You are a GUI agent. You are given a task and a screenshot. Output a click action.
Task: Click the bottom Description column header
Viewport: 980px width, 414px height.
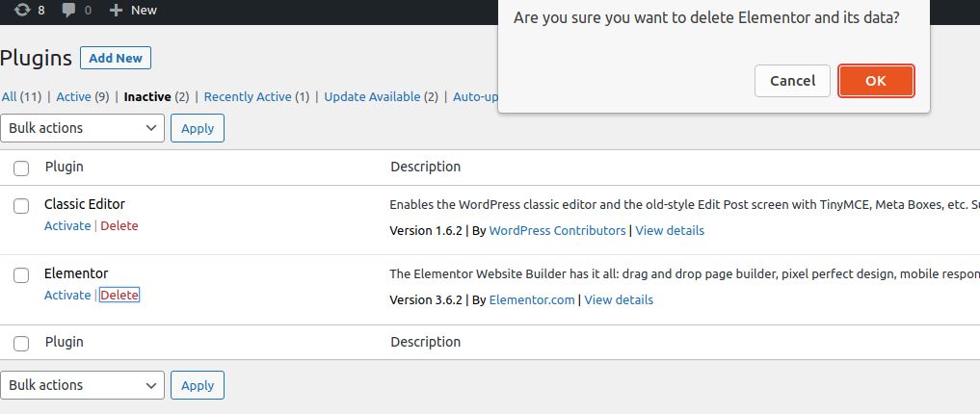point(426,342)
